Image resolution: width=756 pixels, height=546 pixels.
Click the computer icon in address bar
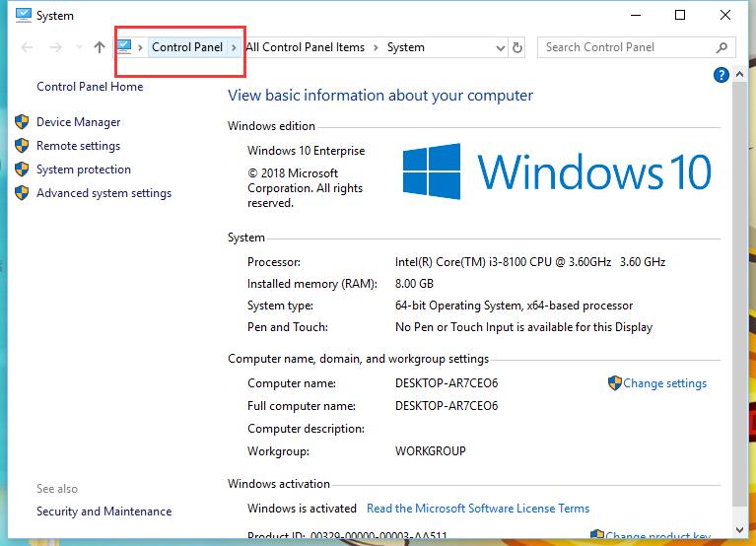click(x=124, y=46)
